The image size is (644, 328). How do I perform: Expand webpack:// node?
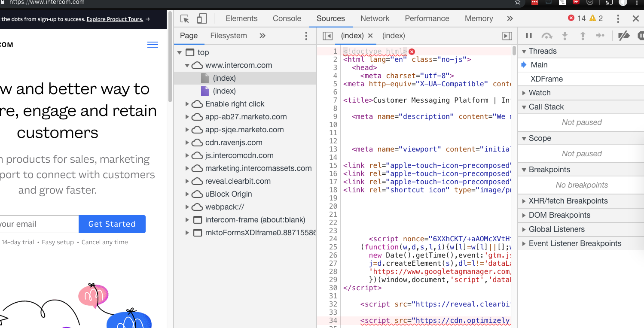coord(187,207)
